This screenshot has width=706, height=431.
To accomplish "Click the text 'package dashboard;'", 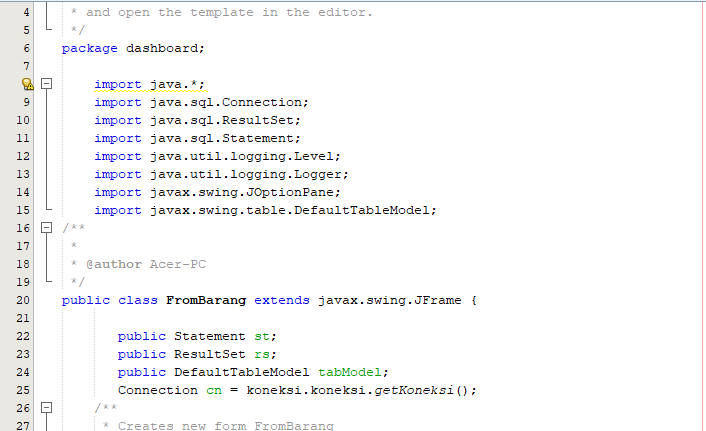I will click(x=133, y=48).
